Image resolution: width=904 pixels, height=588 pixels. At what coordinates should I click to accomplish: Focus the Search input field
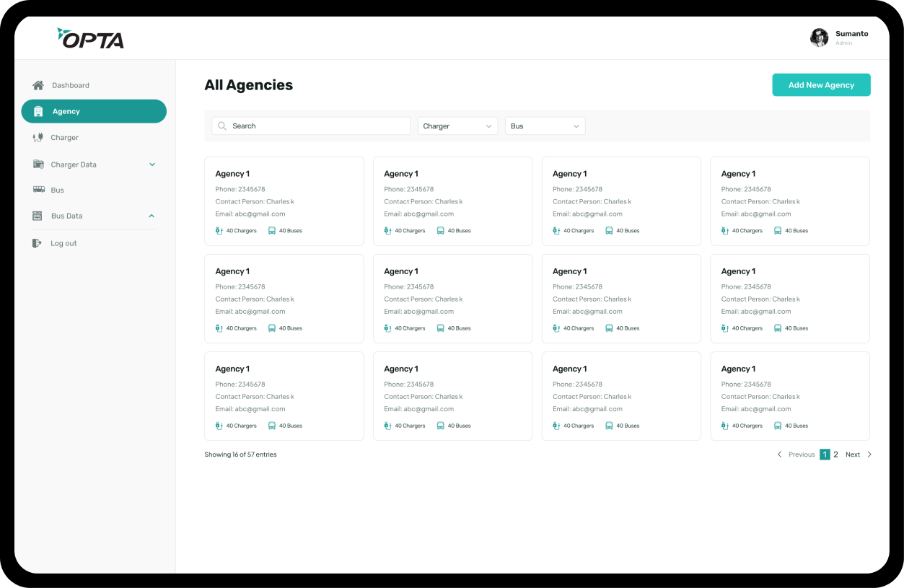pyautogui.click(x=311, y=126)
